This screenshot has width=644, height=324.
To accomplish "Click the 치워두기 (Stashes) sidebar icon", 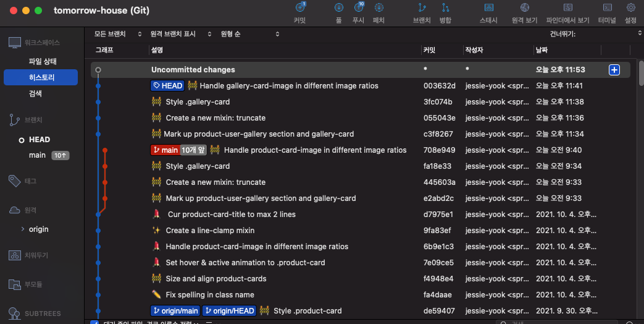I will pyautogui.click(x=14, y=255).
